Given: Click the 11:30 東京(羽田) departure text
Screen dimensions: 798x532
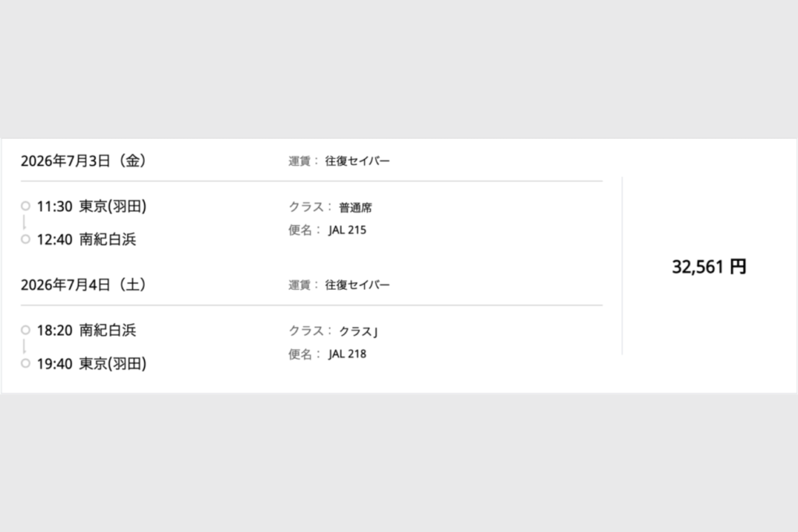Looking at the screenshot, I should [92, 206].
